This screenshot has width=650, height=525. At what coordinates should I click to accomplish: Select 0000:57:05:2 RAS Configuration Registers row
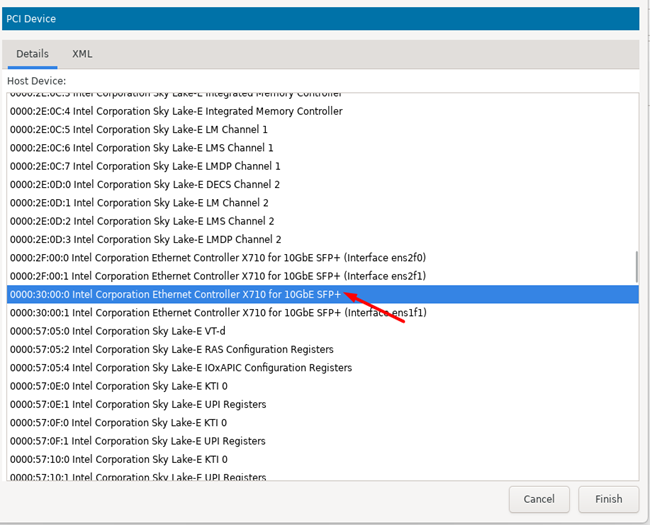point(323,349)
